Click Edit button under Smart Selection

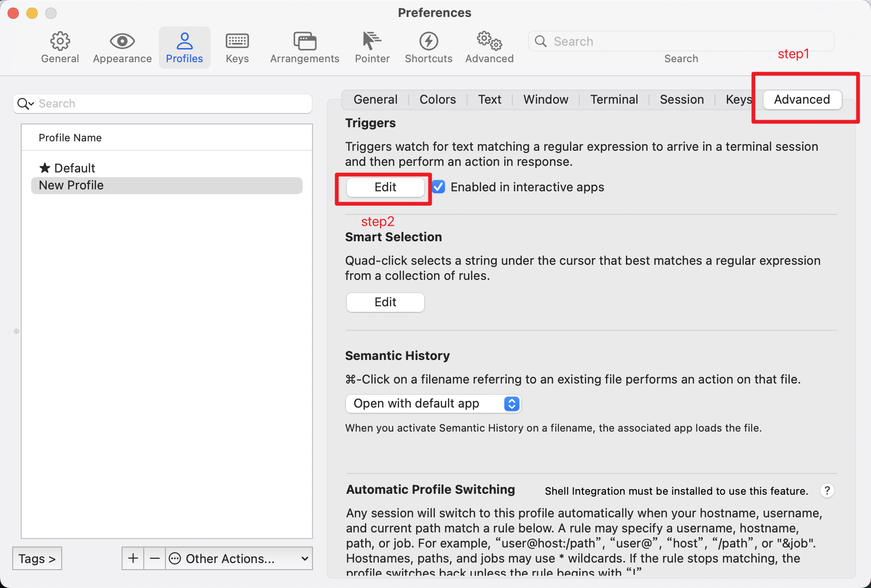tap(386, 302)
